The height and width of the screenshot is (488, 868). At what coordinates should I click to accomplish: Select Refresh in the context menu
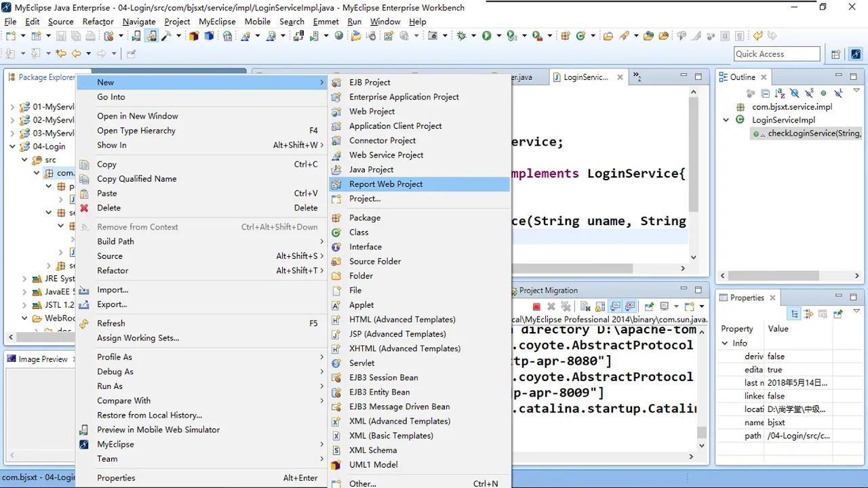coord(202,323)
